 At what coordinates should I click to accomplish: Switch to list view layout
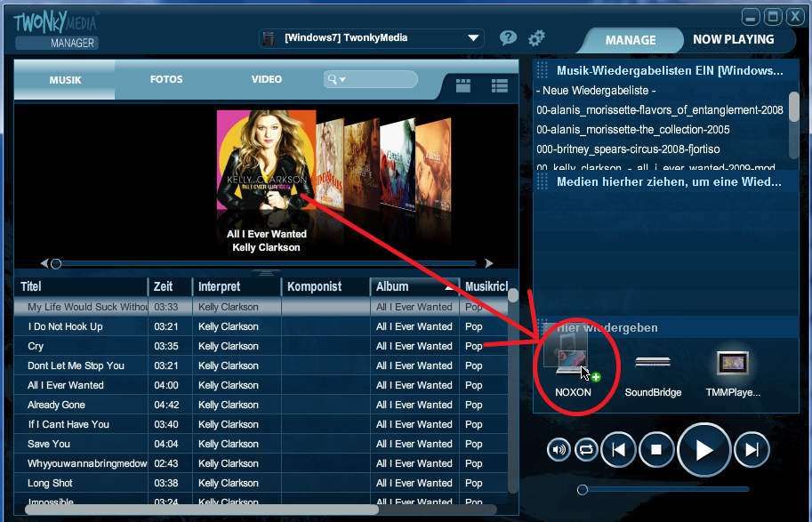pos(500,85)
